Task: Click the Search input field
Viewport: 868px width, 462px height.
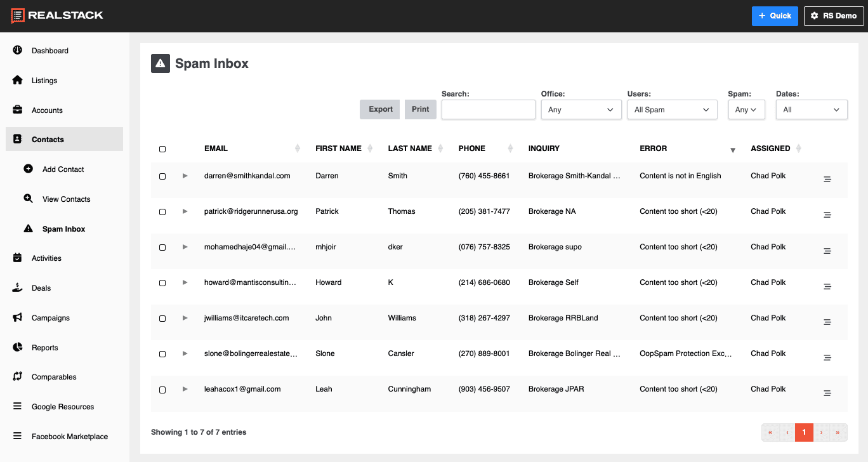Action: (x=488, y=110)
